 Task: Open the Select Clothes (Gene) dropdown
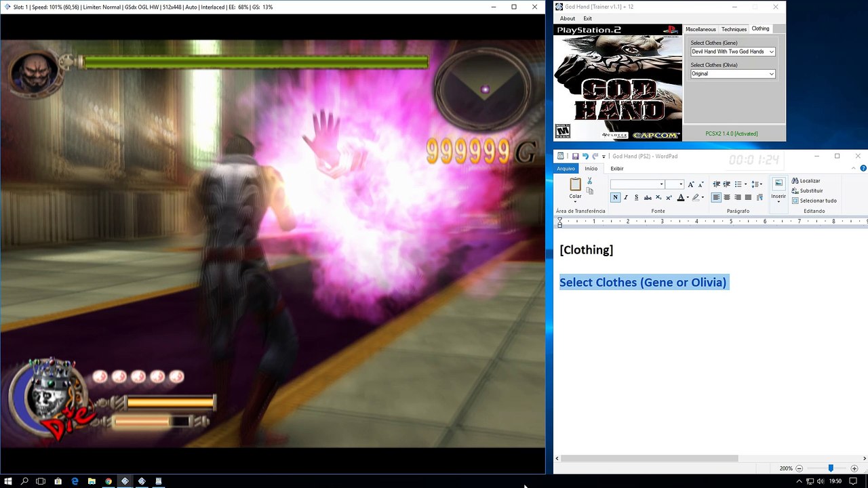tap(732, 52)
